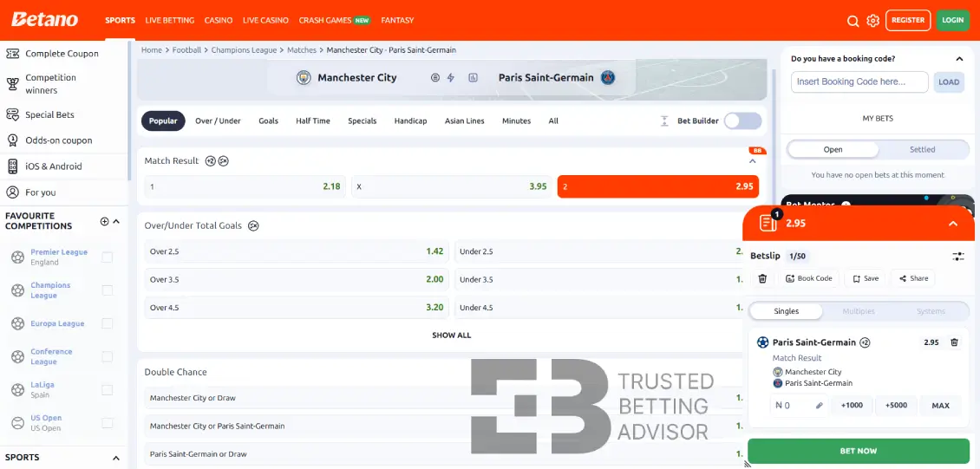
Task: Open the Live Betting menu
Action: click(x=170, y=21)
